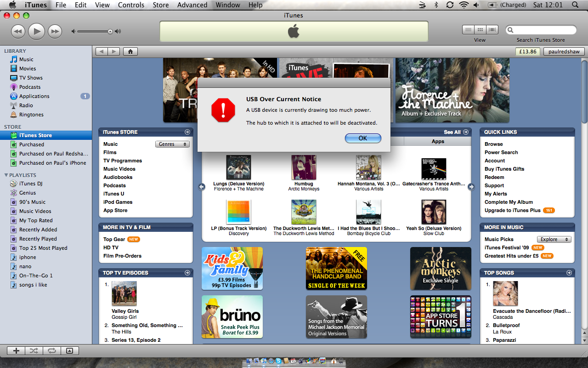The height and width of the screenshot is (368, 588).
Task: Click the £13.86 account balance button
Action: (528, 52)
